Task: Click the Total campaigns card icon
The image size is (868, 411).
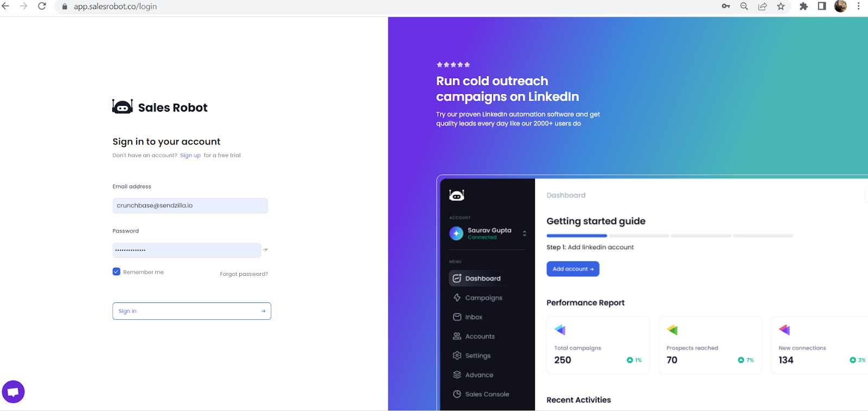Action: tap(560, 330)
